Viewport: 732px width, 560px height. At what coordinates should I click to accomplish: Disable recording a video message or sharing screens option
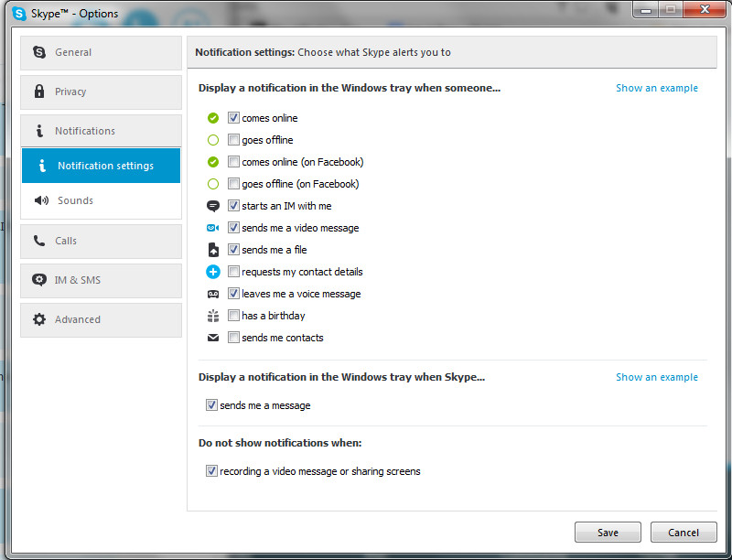pos(212,471)
